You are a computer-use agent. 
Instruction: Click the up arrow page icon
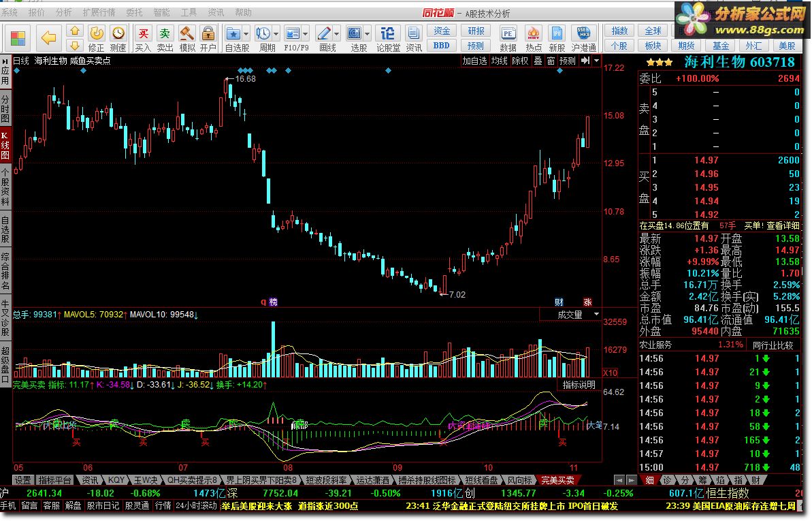[75, 31]
